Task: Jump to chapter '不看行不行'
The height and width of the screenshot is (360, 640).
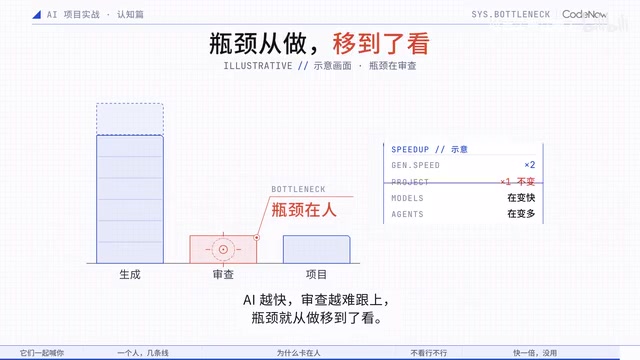Action: tap(429, 353)
